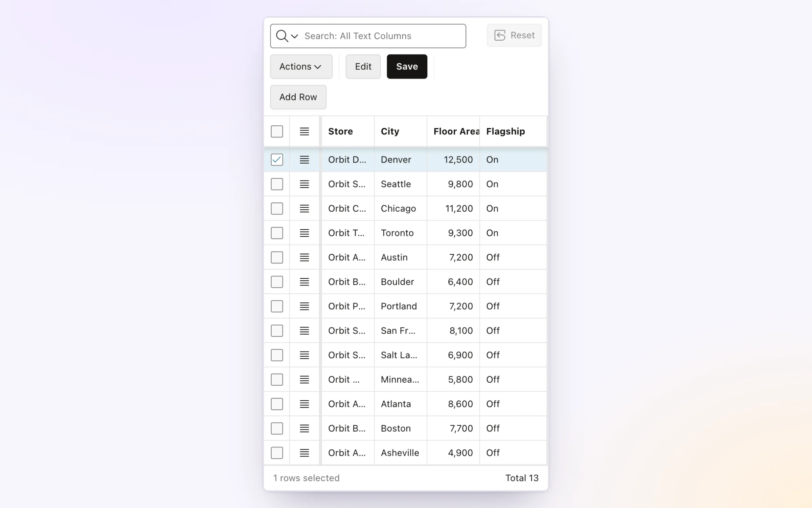Select the 4,900 floor area cell

click(x=453, y=452)
